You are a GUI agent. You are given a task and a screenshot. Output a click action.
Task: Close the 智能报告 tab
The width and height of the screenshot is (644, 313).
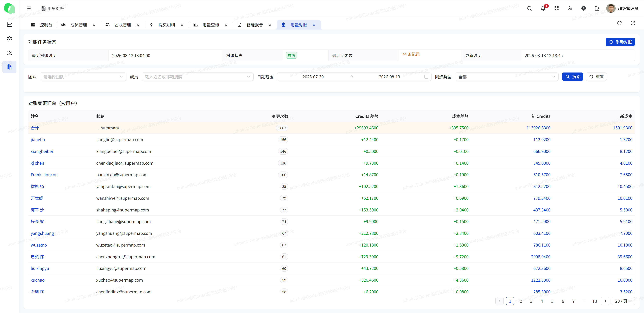[x=270, y=25]
